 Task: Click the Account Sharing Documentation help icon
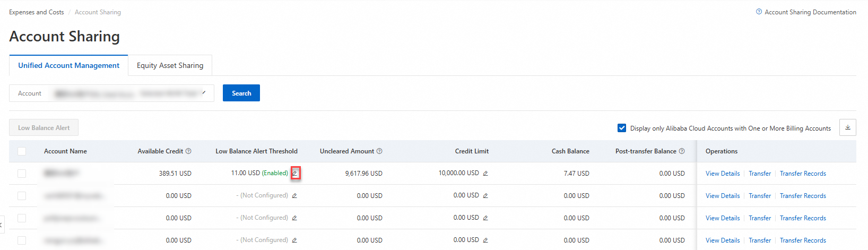click(759, 12)
